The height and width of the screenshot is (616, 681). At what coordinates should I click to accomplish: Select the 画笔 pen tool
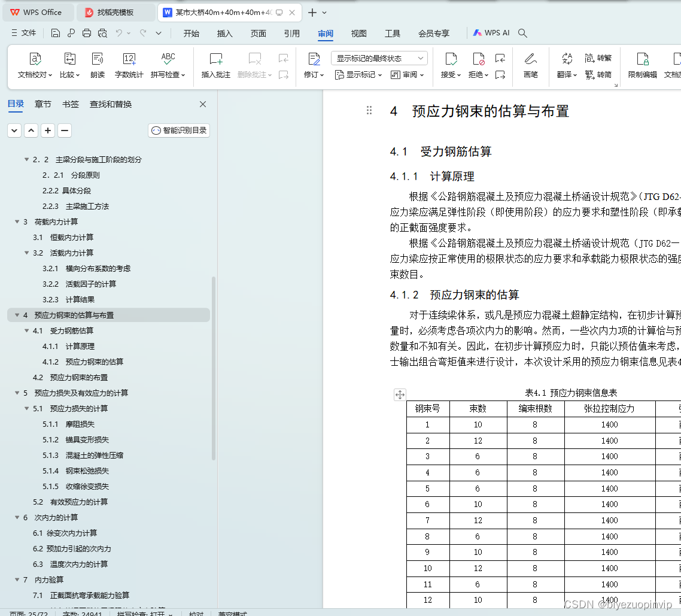click(530, 65)
